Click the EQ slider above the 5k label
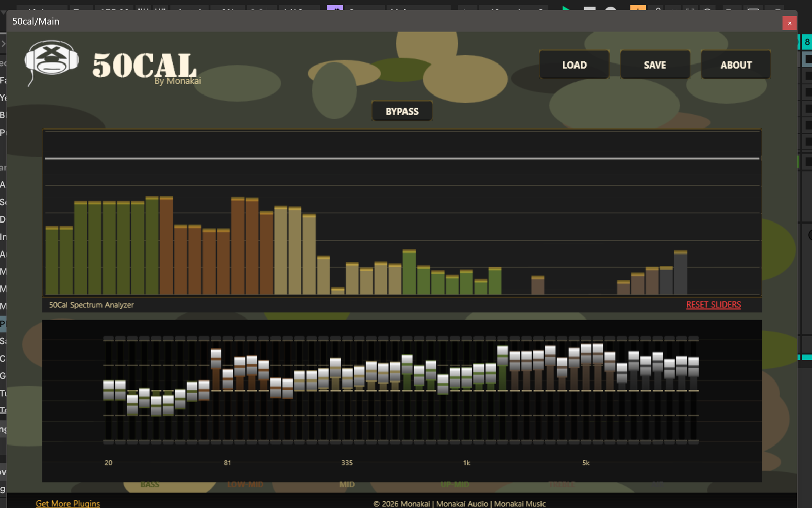This screenshot has height=508, width=812. [x=586, y=354]
